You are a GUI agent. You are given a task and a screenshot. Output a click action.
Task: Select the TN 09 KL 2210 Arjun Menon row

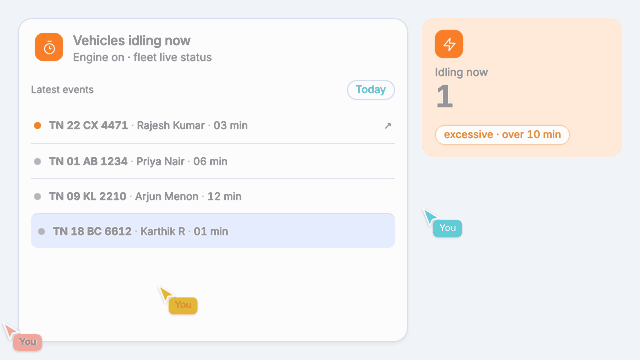[213, 196]
